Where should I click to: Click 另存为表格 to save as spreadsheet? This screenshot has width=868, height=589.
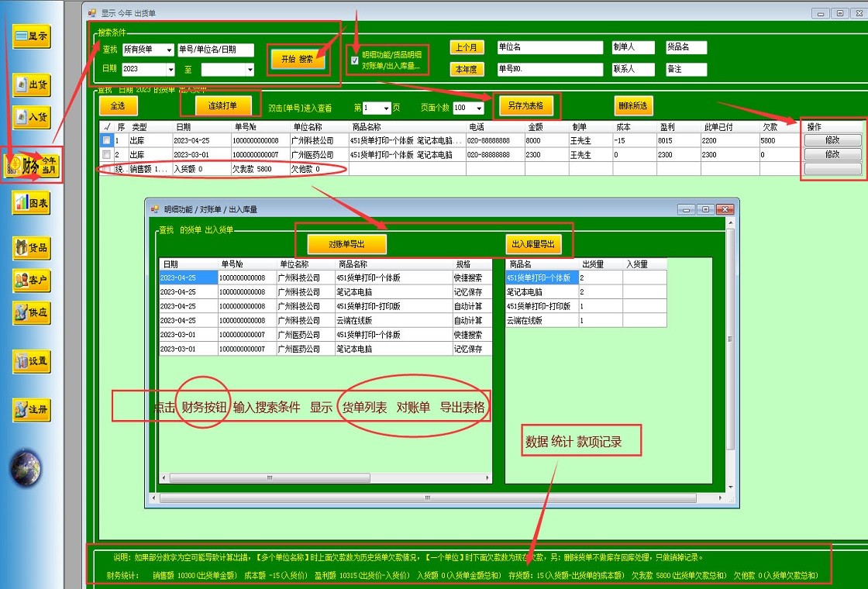pos(525,105)
